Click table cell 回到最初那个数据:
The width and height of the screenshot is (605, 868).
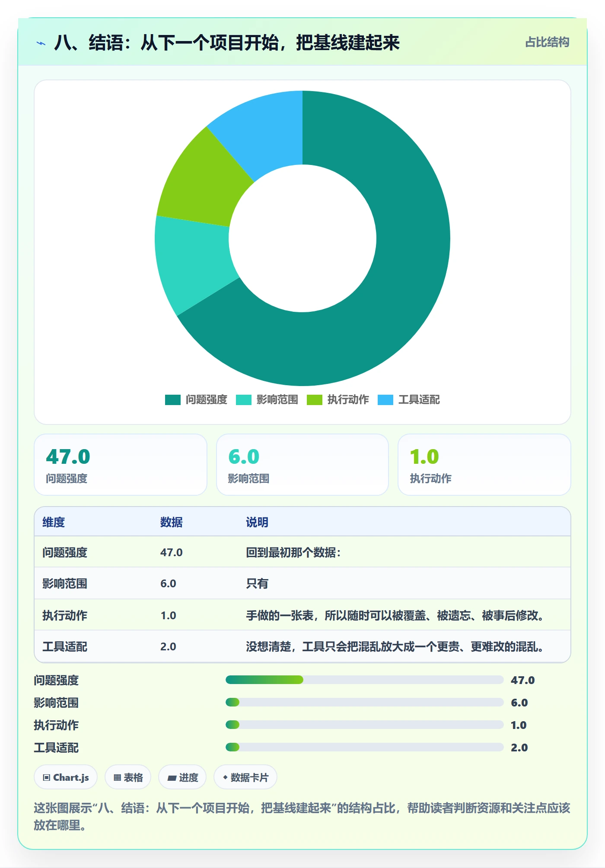click(293, 552)
